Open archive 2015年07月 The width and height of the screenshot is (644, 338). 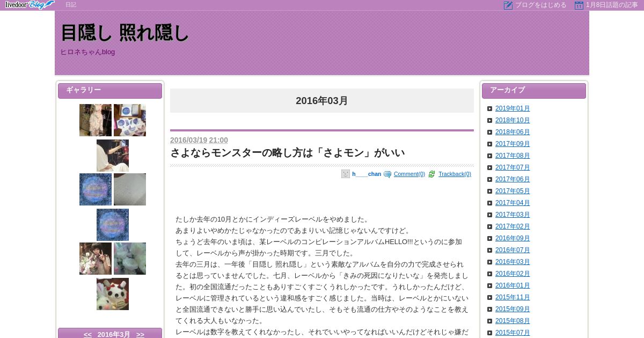[x=513, y=333]
